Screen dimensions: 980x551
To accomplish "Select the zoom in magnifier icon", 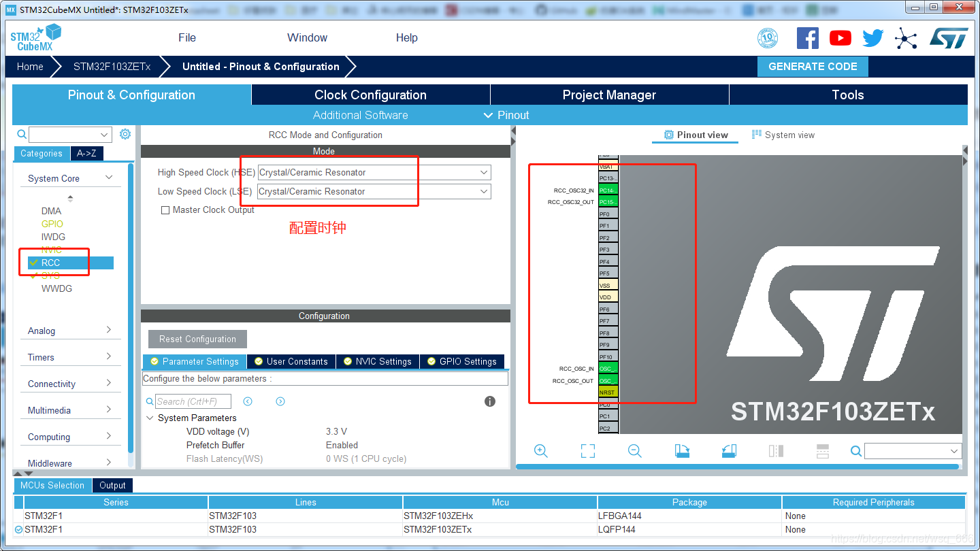I will [x=541, y=450].
